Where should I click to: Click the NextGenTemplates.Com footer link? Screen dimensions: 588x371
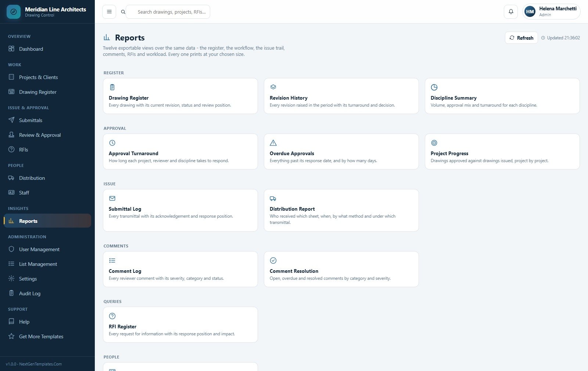pyautogui.click(x=40, y=364)
